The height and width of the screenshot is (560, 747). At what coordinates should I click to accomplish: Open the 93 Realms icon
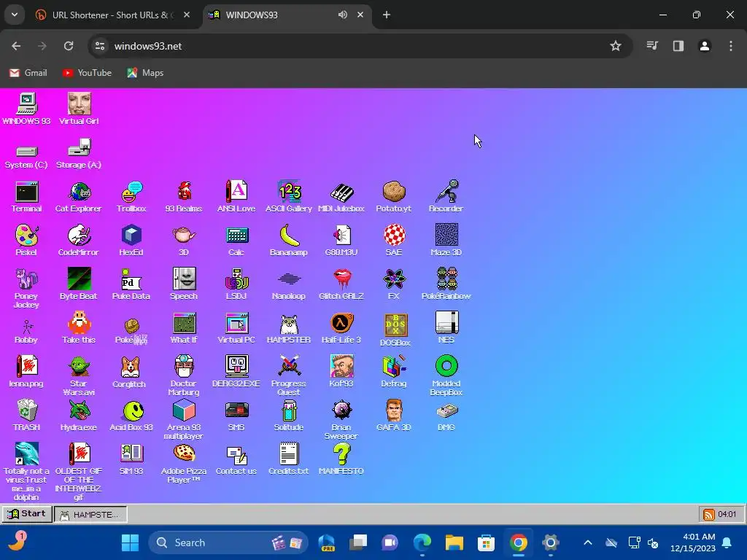coord(184,197)
